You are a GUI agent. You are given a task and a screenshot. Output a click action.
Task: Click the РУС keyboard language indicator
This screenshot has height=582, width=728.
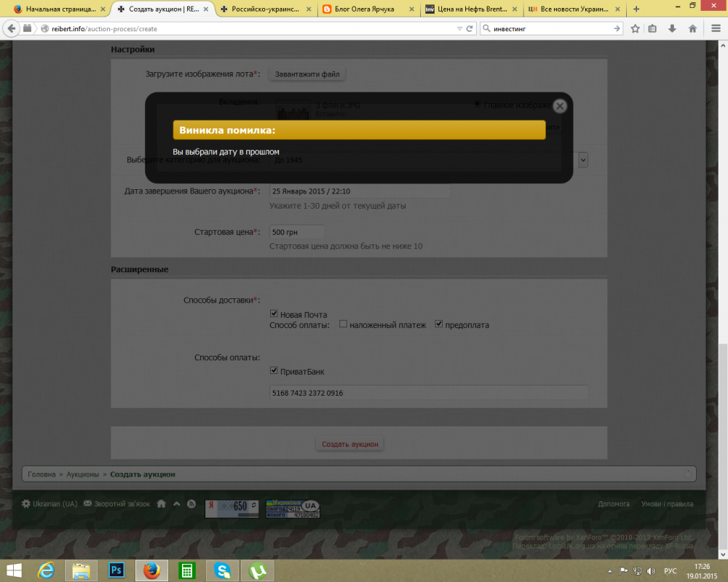point(670,571)
